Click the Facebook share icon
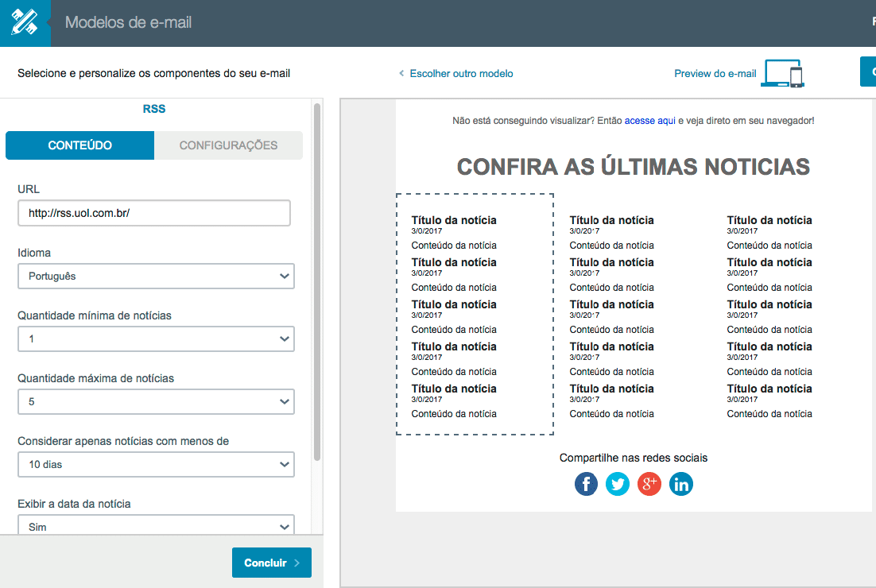Screen dimensions: 876x588 click(586, 484)
